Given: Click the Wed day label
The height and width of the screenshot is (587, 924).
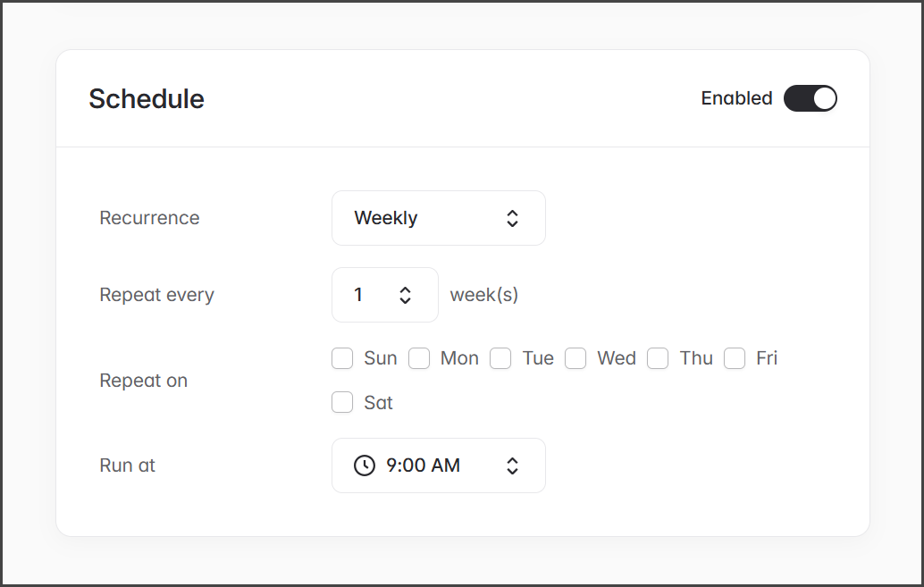Looking at the screenshot, I should (617, 358).
